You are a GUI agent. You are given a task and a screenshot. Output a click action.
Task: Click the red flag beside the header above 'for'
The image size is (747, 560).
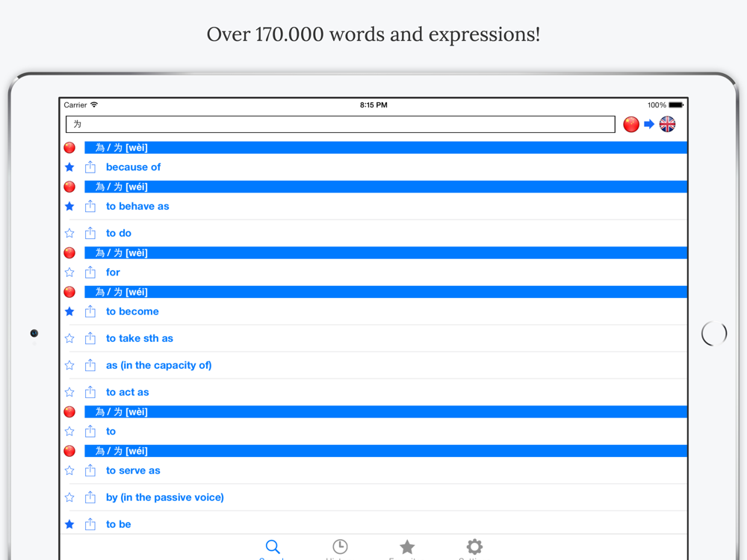(69, 253)
